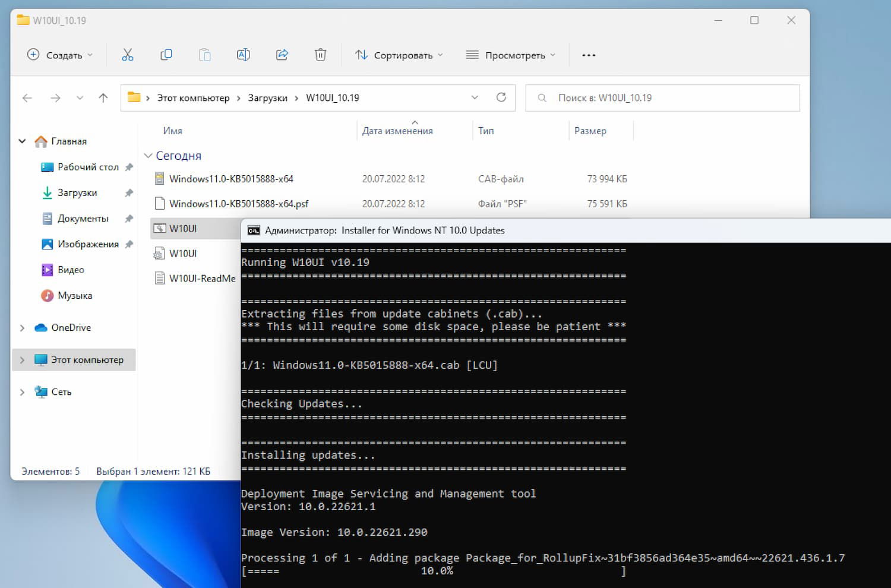
Task: Click the Copy icon in Explorer toolbar
Action: pos(166,55)
